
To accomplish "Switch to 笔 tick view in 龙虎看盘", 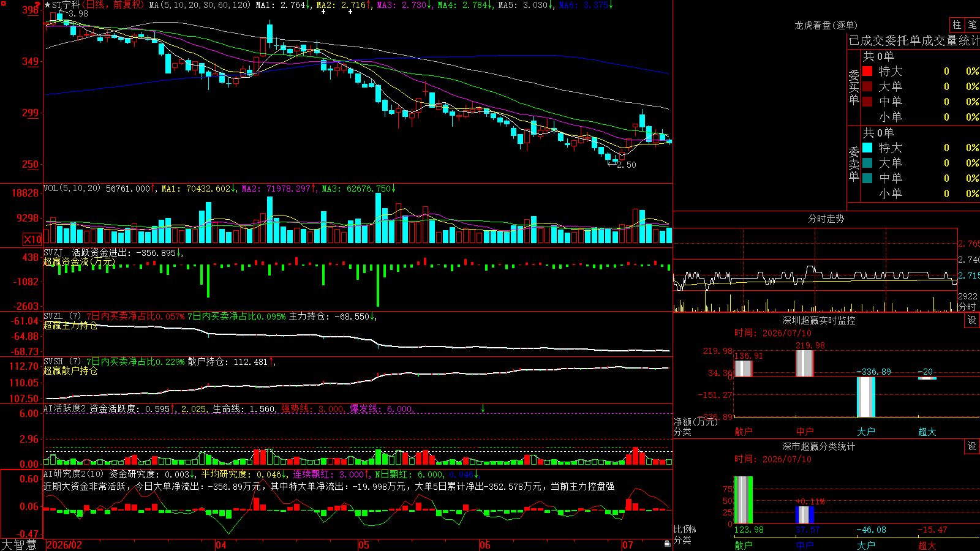I will pyautogui.click(x=972, y=24).
